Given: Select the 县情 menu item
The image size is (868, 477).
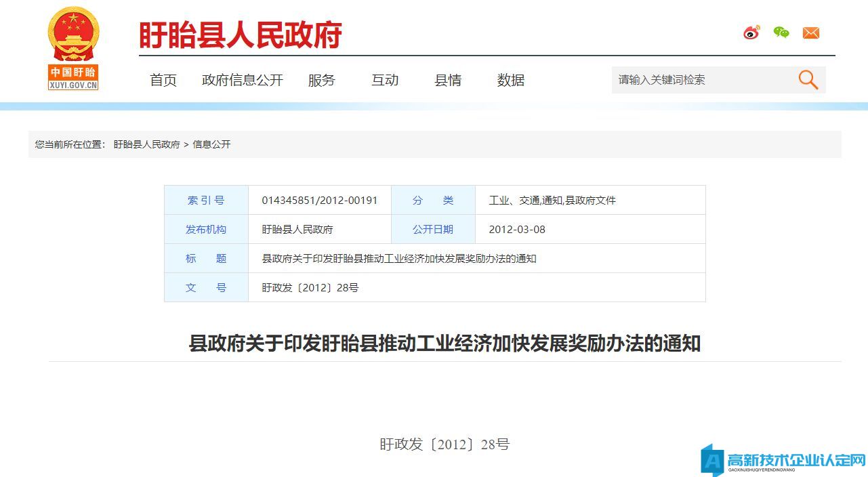Looking at the screenshot, I should click(x=448, y=80).
